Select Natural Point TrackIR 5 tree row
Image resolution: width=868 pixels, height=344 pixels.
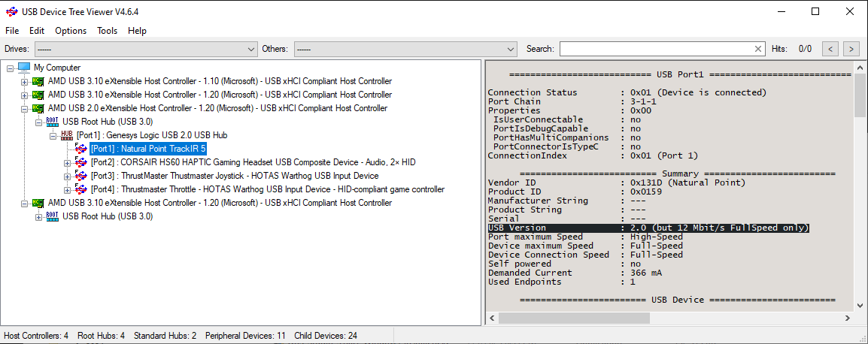pyautogui.click(x=148, y=149)
